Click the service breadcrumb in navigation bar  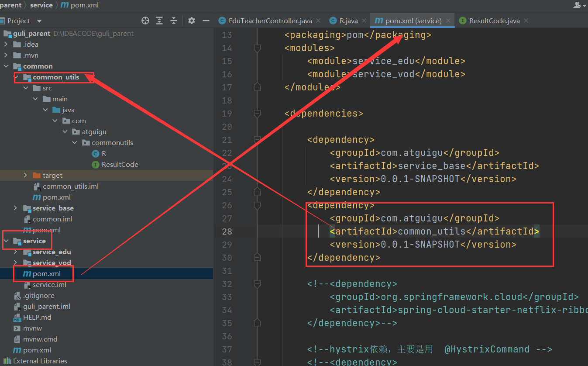pos(41,5)
